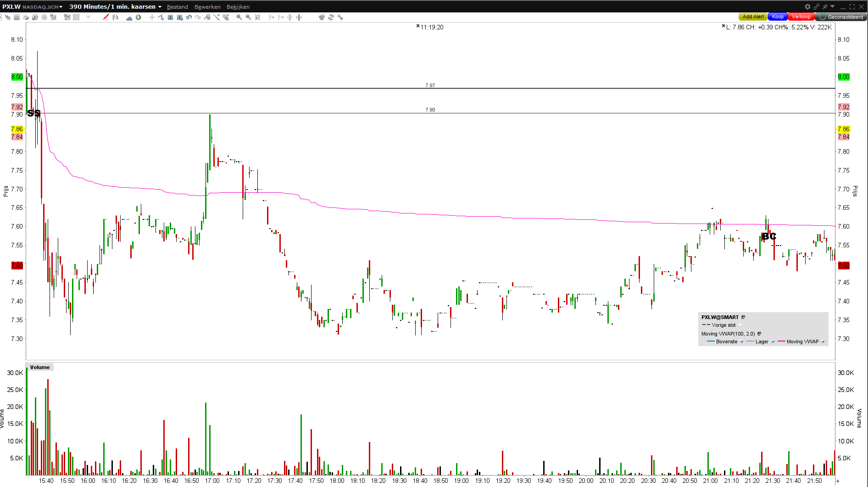Click the color circles palette icon
The image size is (868, 487).
pyautogui.click(x=322, y=17)
